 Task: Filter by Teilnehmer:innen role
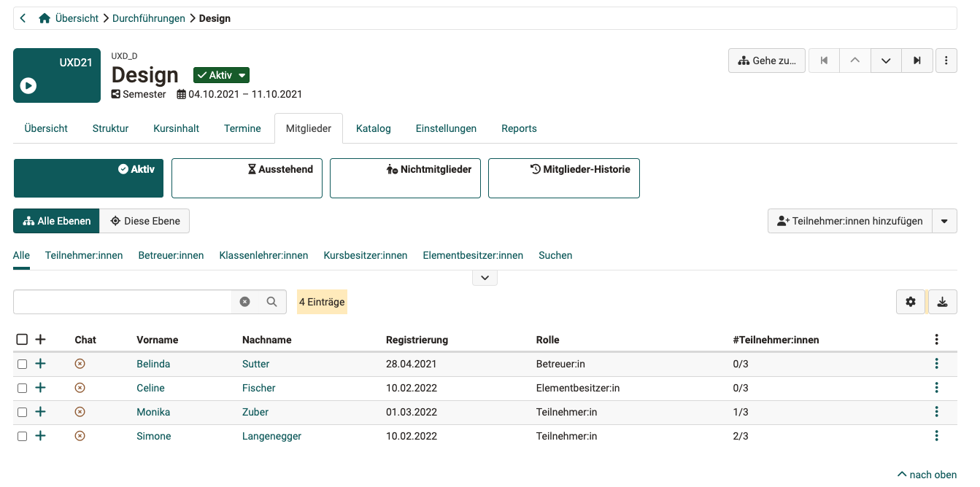click(84, 255)
